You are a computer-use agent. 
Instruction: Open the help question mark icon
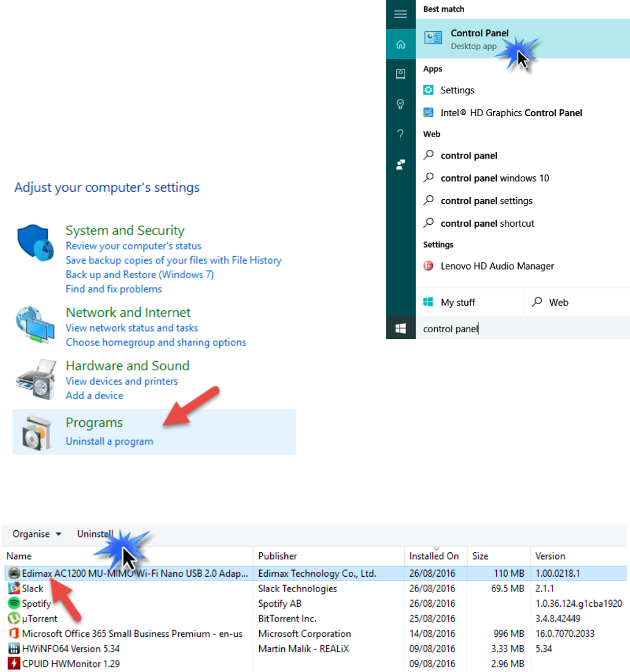400,135
